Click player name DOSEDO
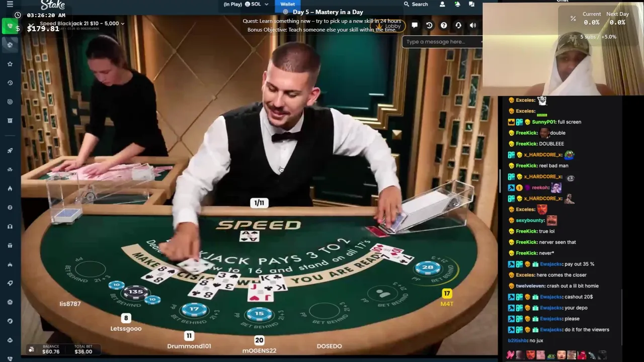The height and width of the screenshot is (362, 644). [329, 346]
